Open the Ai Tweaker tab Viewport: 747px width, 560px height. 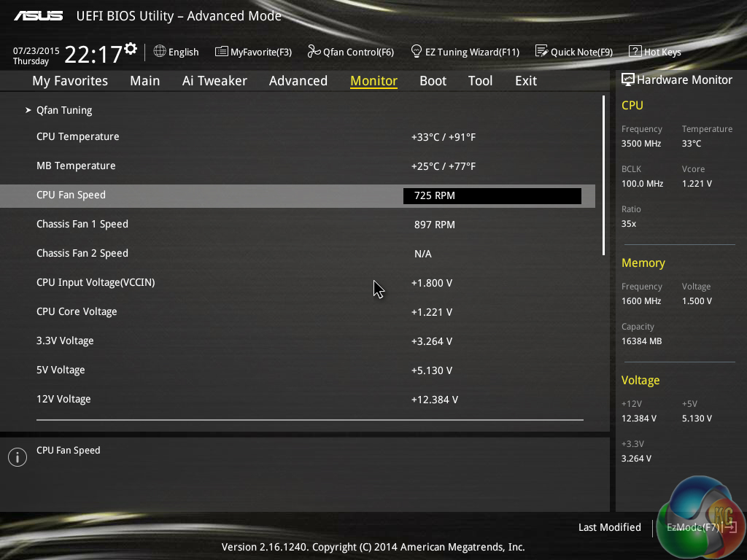(x=214, y=81)
